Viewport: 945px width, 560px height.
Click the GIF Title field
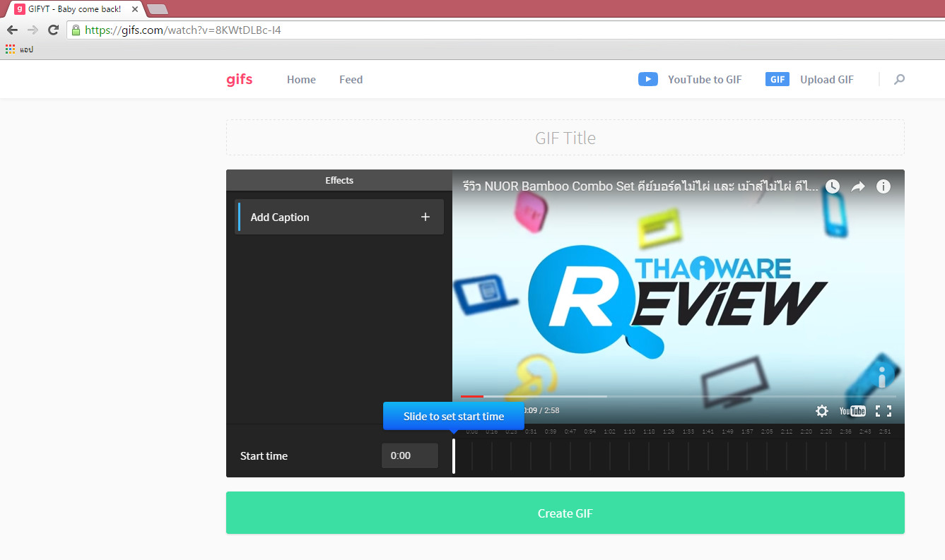click(x=565, y=138)
